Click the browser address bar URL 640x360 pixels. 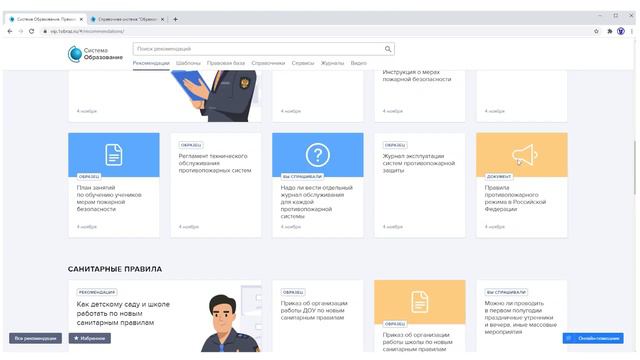pyautogui.click(x=87, y=31)
